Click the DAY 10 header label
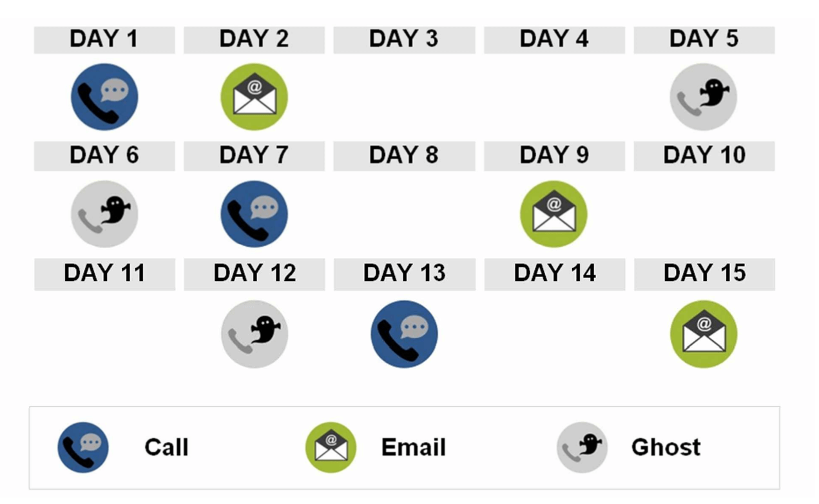Screen dimensions: 819x504 click(x=704, y=157)
